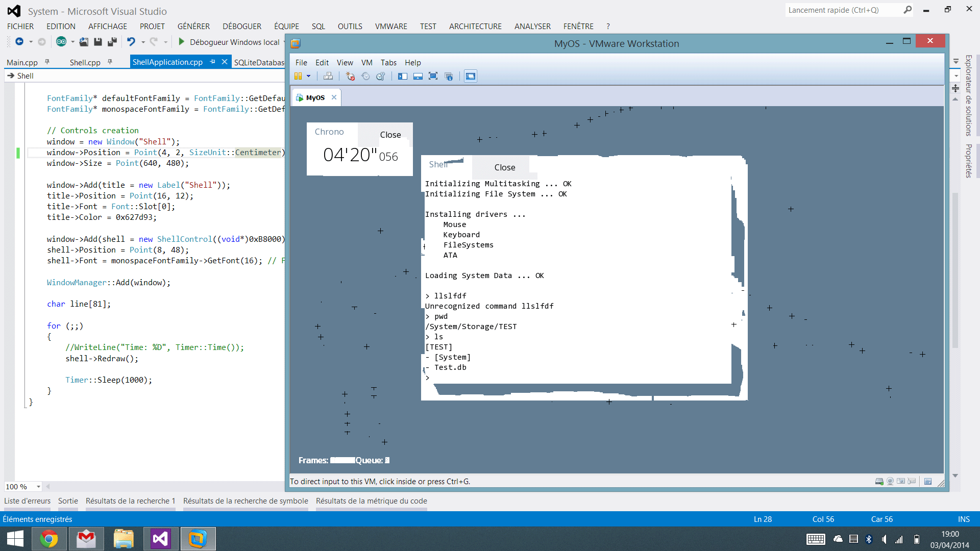Open the VM menu in VMware Workstation
Screen dimensions: 980x551
(x=367, y=62)
